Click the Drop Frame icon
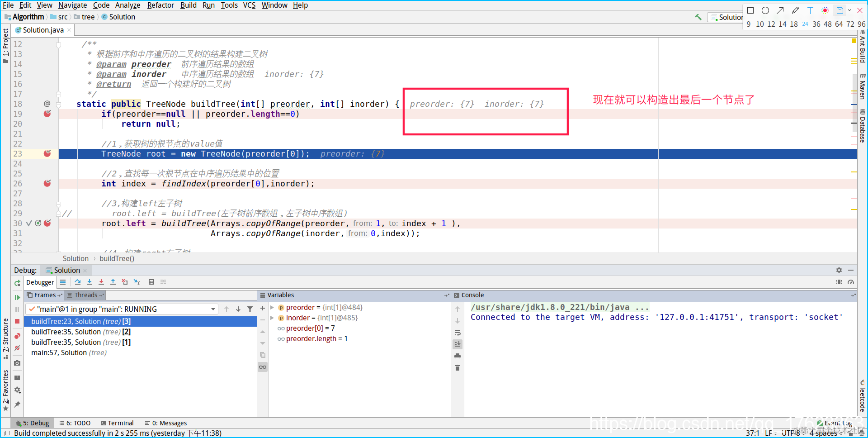The height and width of the screenshot is (438, 868). (x=125, y=282)
